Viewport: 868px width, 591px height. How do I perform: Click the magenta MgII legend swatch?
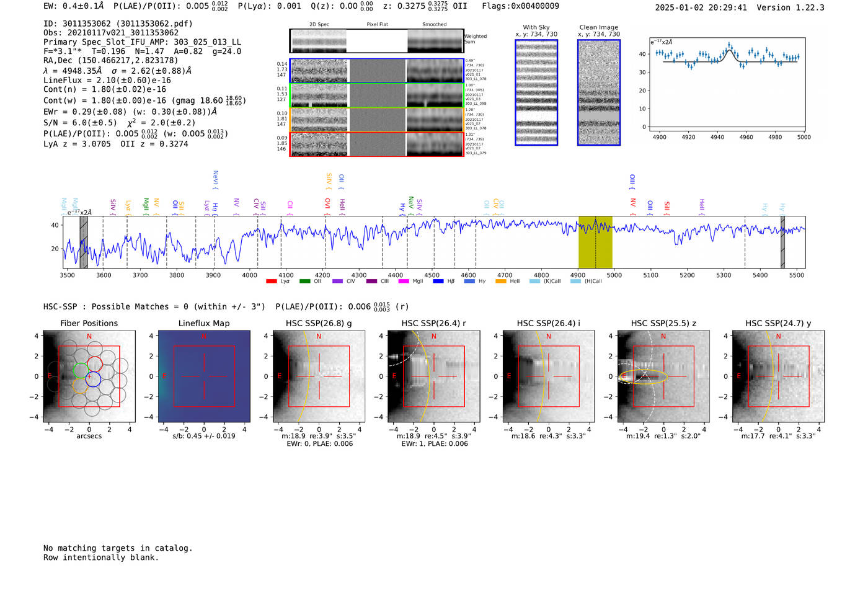(404, 282)
